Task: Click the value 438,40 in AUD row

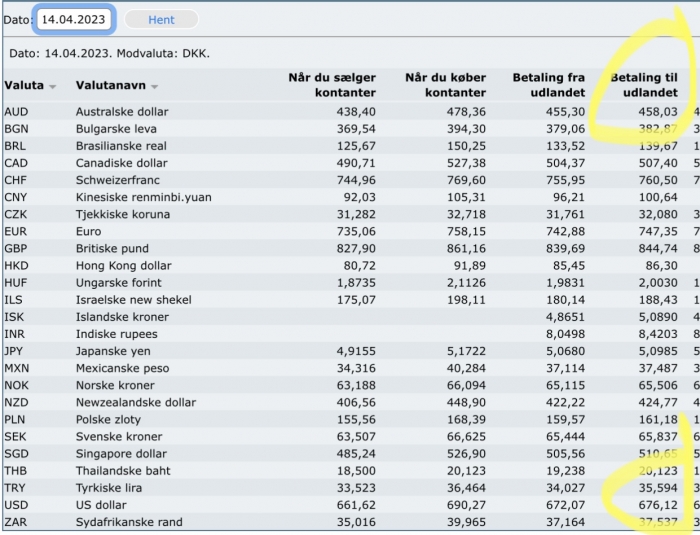Action: click(356, 112)
